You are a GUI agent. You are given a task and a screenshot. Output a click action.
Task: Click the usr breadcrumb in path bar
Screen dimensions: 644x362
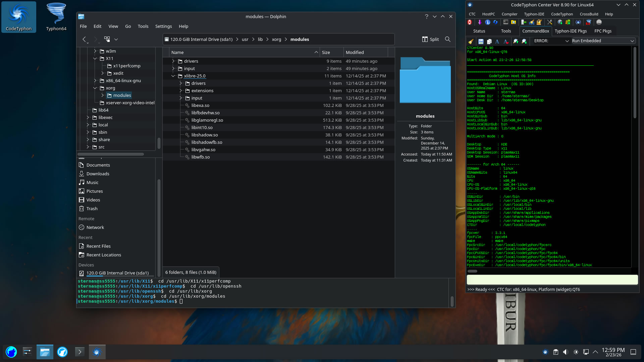click(x=245, y=39)
